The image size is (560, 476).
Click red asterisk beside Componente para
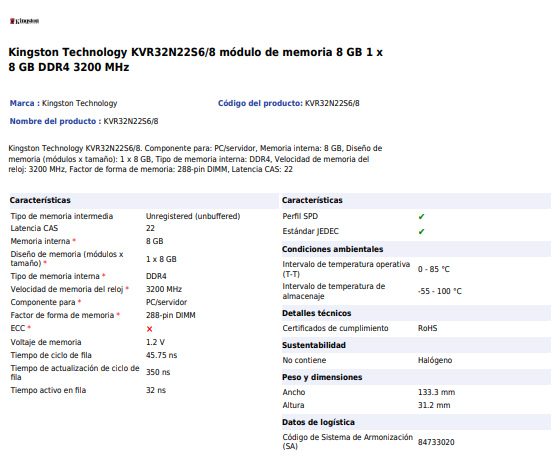[x=79, y=301]
